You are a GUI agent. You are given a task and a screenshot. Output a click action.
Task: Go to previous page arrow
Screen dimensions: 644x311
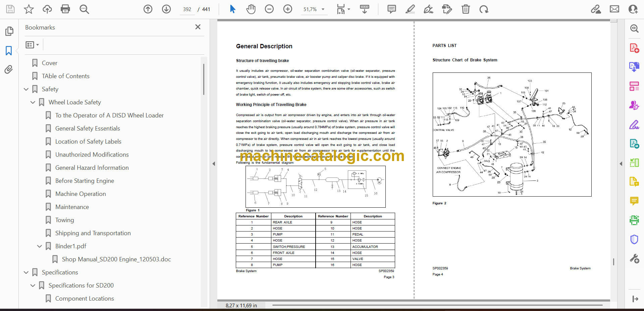pos(148,9)
